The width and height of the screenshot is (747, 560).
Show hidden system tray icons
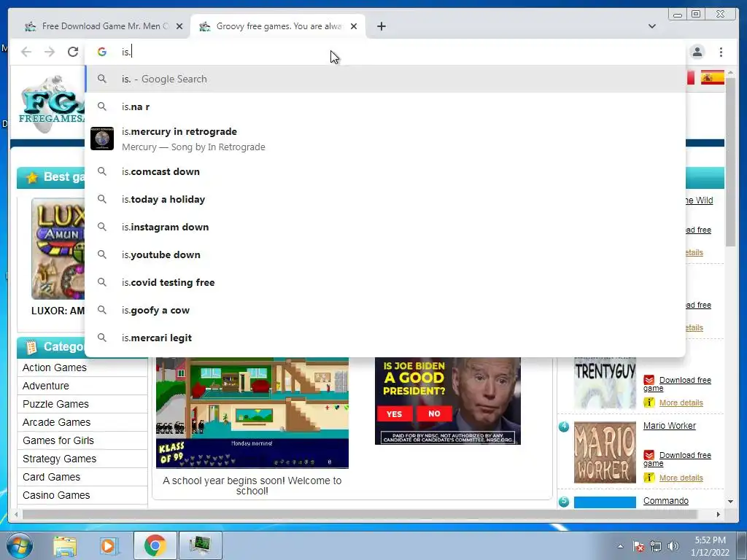620,546
